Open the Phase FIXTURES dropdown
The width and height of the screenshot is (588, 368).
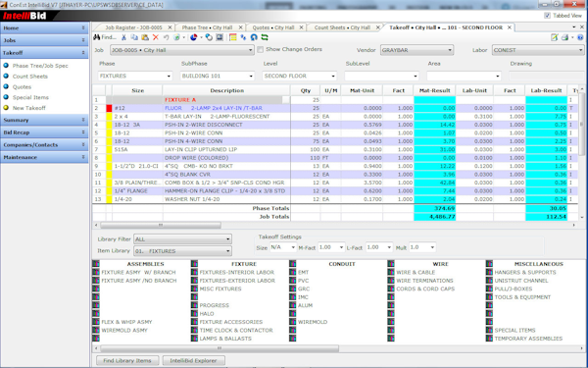135,76
